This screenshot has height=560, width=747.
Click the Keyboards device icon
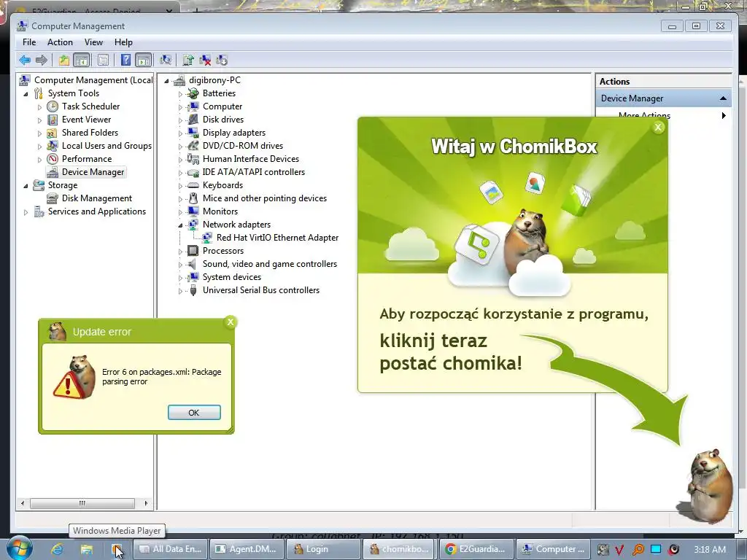point(193,185)
